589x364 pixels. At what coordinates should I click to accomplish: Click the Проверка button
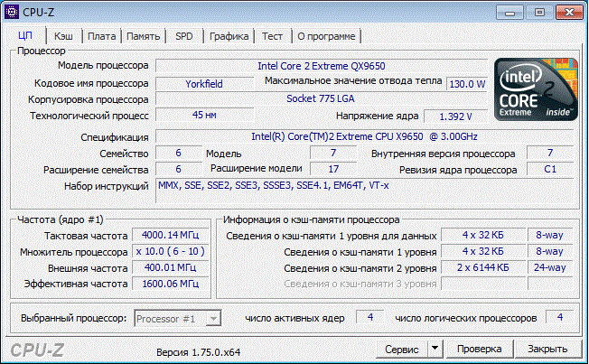[479, 349]
